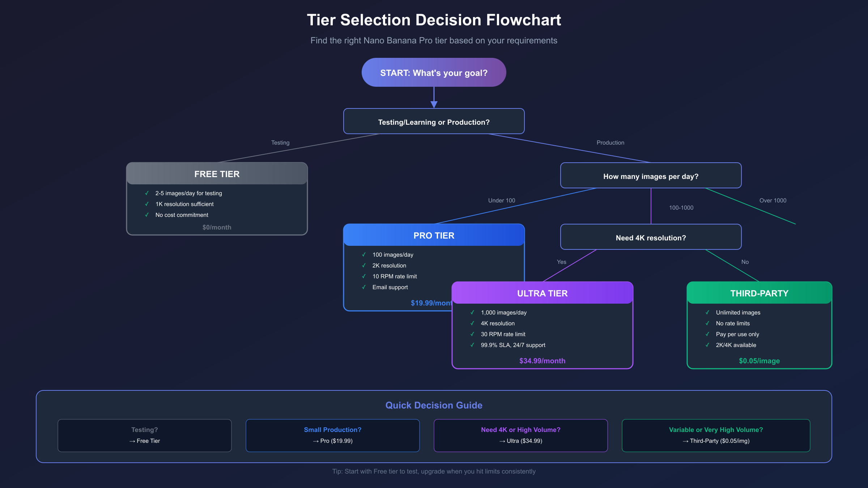Screen dimensions: 868x488
Task: Click the "START: What's your goal?" node
Action: coord(434,72)
